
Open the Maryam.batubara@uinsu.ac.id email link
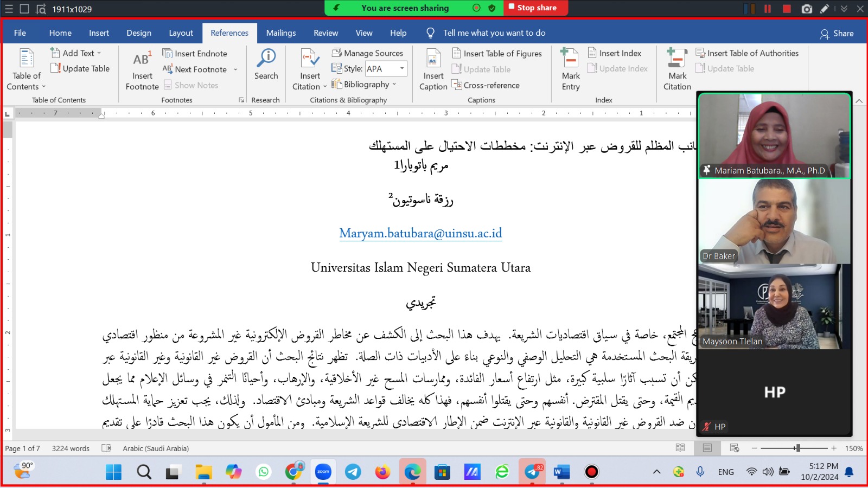420,233
